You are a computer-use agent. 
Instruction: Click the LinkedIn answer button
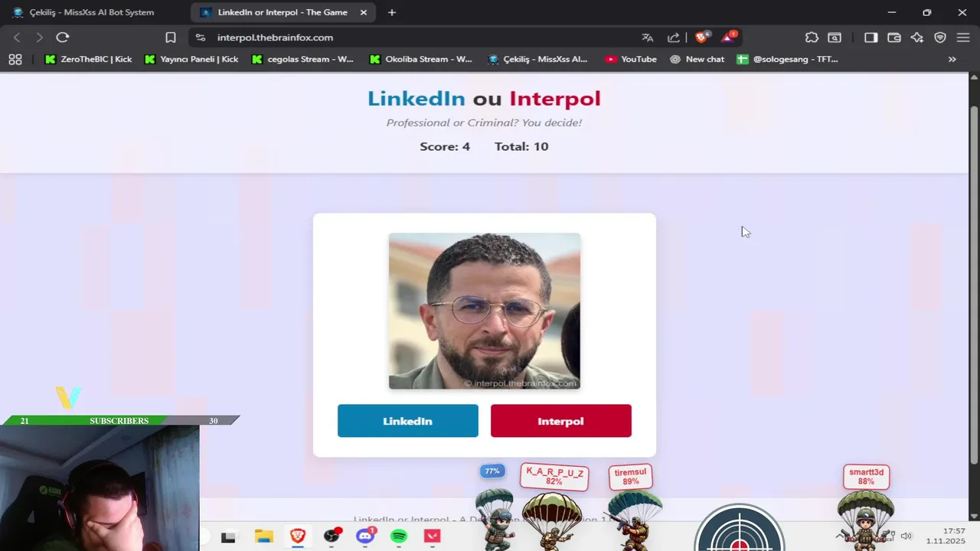[407, 421]
